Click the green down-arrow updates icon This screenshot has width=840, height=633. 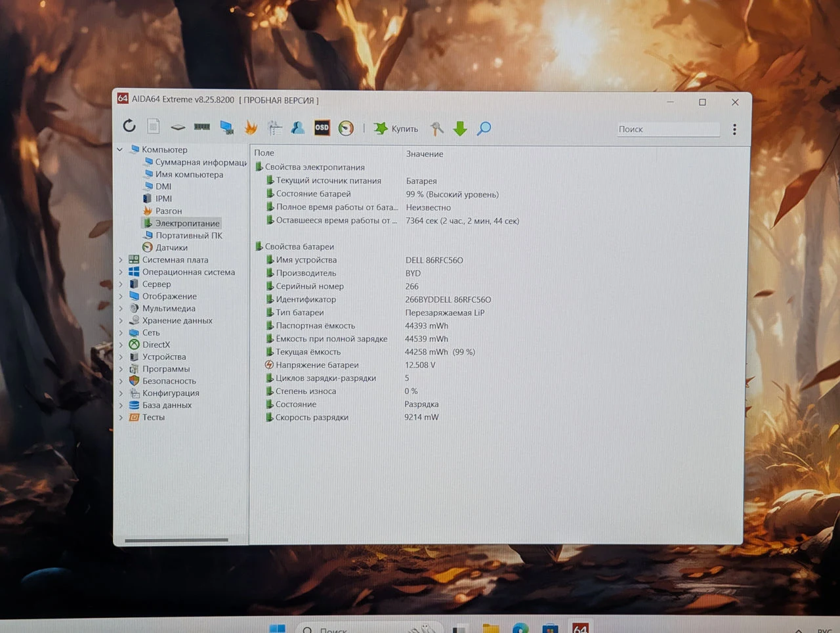[x=460, y=129]
